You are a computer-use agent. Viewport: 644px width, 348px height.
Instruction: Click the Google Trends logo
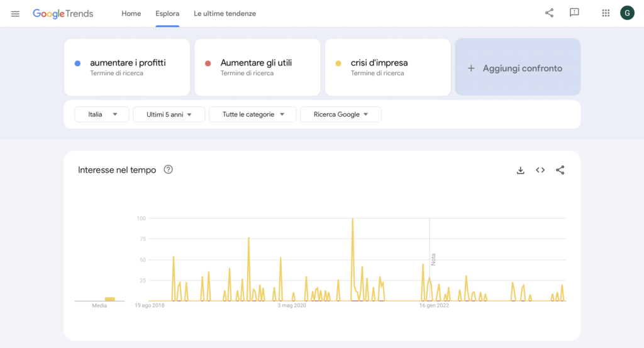pyautogui.click(x=63, y=13)
